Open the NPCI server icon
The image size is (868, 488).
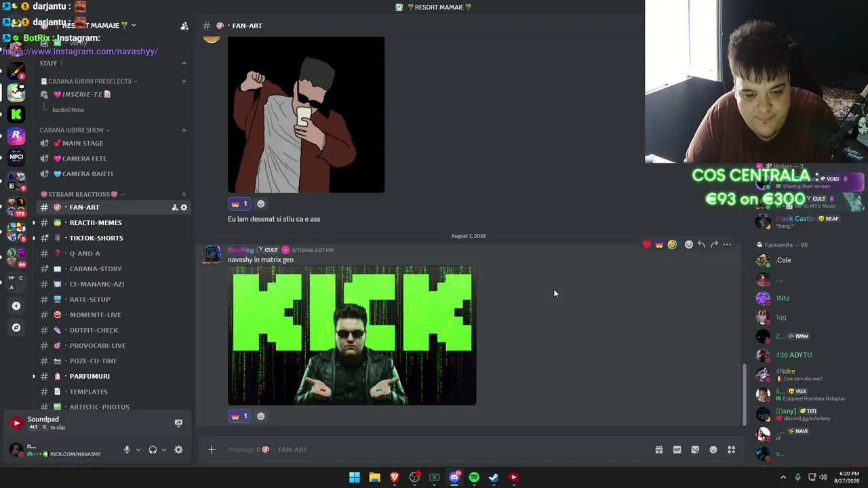coord(16,157)
